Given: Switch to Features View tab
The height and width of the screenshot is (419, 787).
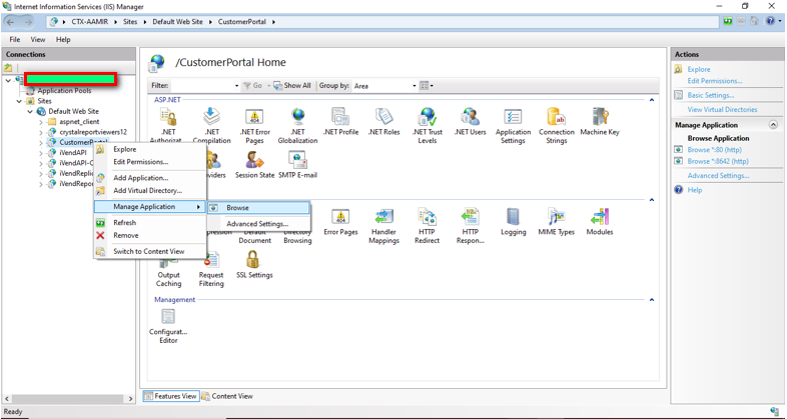Looking at the screenshot, I should (171, 396).
